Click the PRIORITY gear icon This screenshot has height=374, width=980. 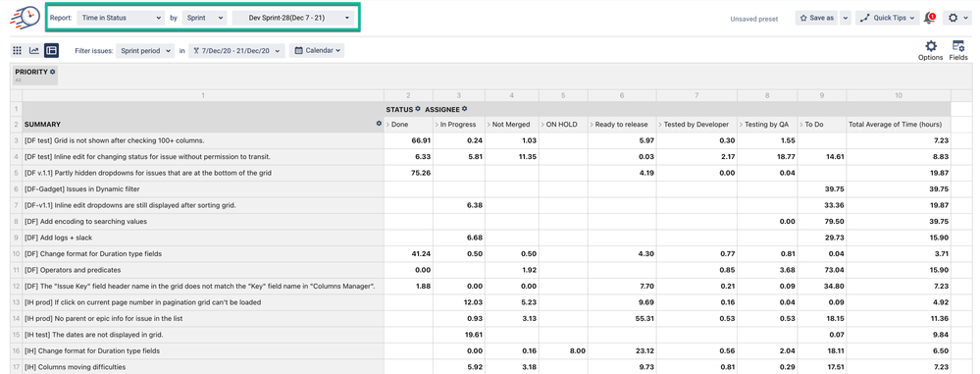pyautogui.click(x=53, y=72)
